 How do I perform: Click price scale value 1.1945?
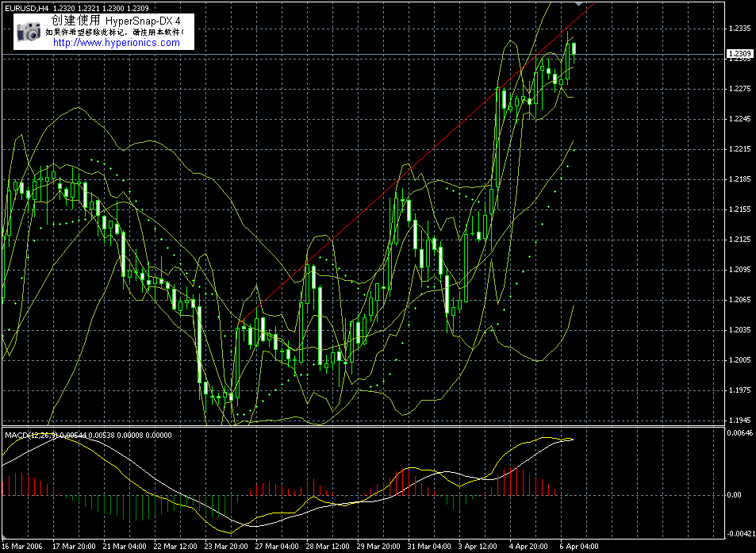[740, 420]
